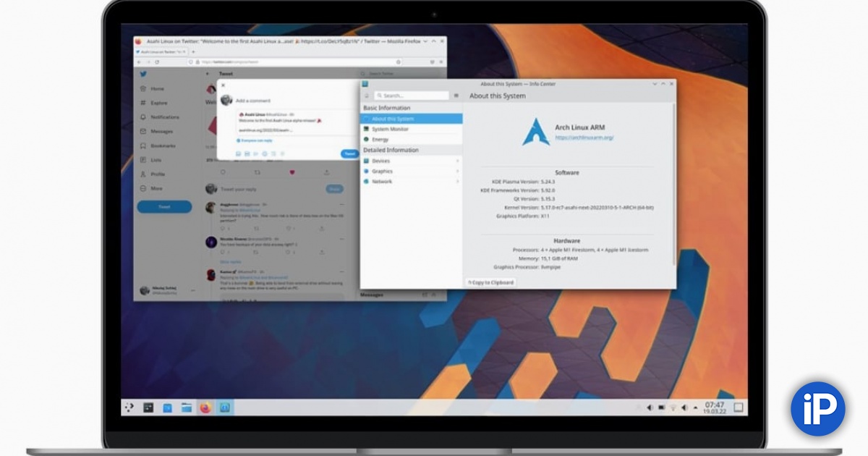Select Energy in Info Center sidebar
The image size is (868, 456).
[412, 139]
